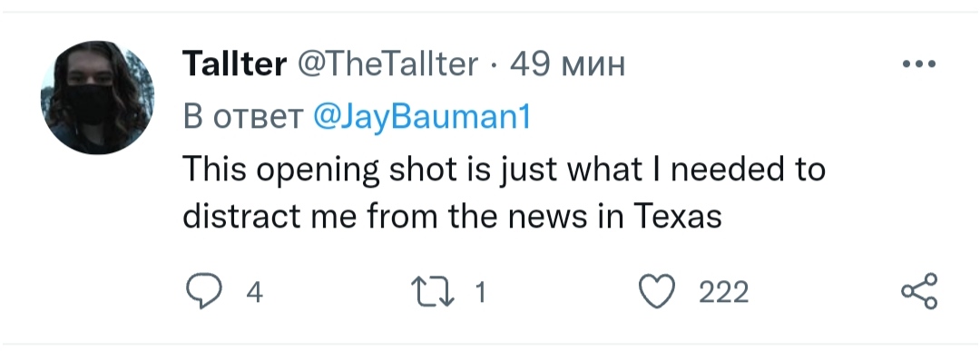
Task: Click the tweet line ending with "Texas"
Action: [x=452, y=217]
